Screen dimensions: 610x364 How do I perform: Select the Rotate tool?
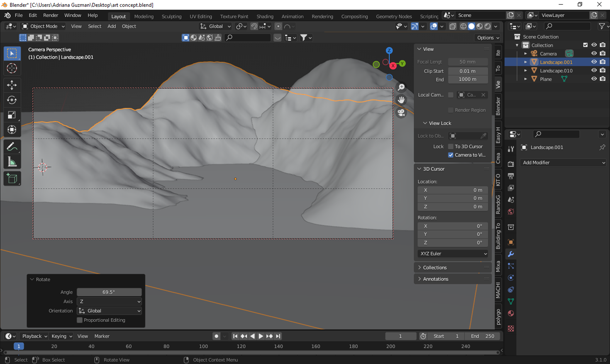12,100
